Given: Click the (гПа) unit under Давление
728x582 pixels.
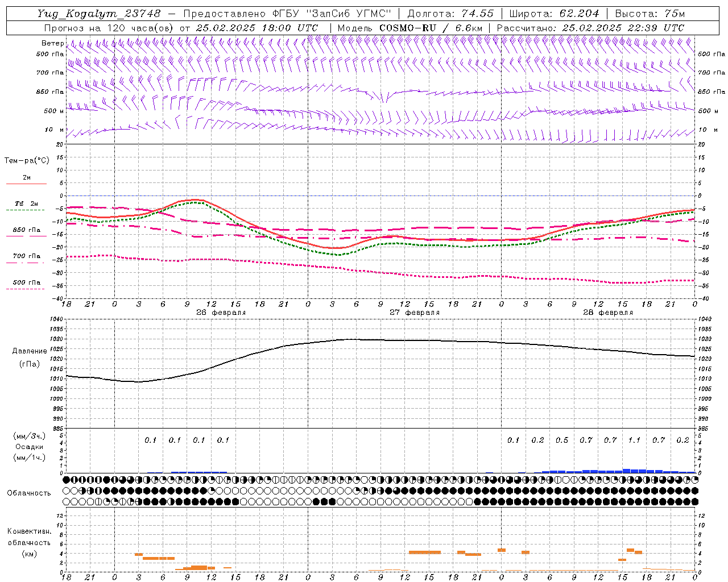Looking at the screenshot, I should (x=30, y=364).
